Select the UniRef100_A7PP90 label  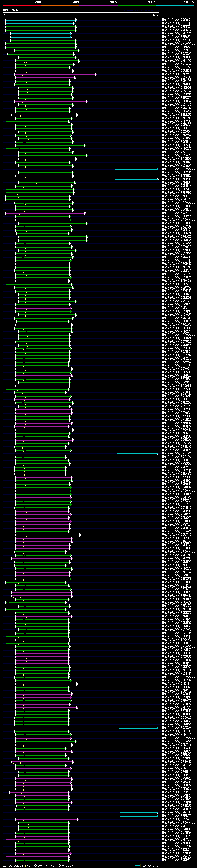click(x=176, y=179)
